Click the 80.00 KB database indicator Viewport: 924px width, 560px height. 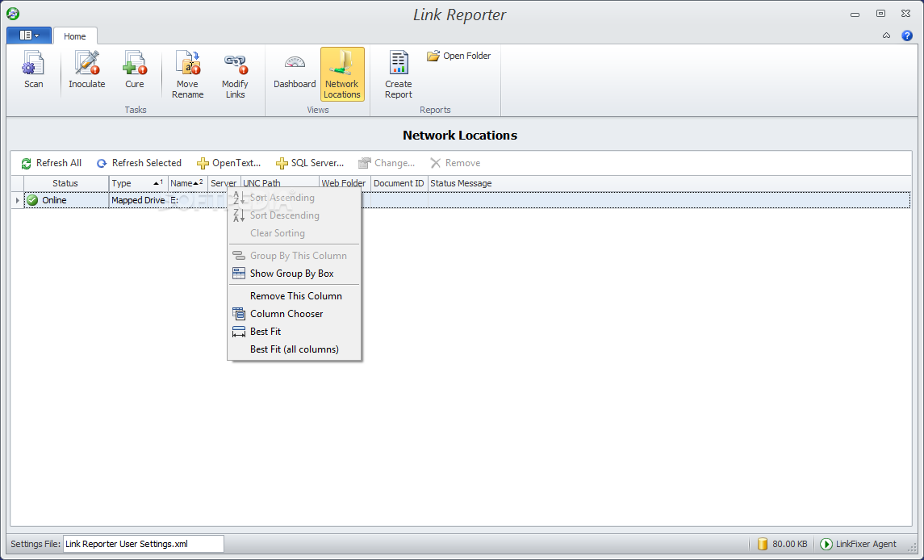pos(782,544)
